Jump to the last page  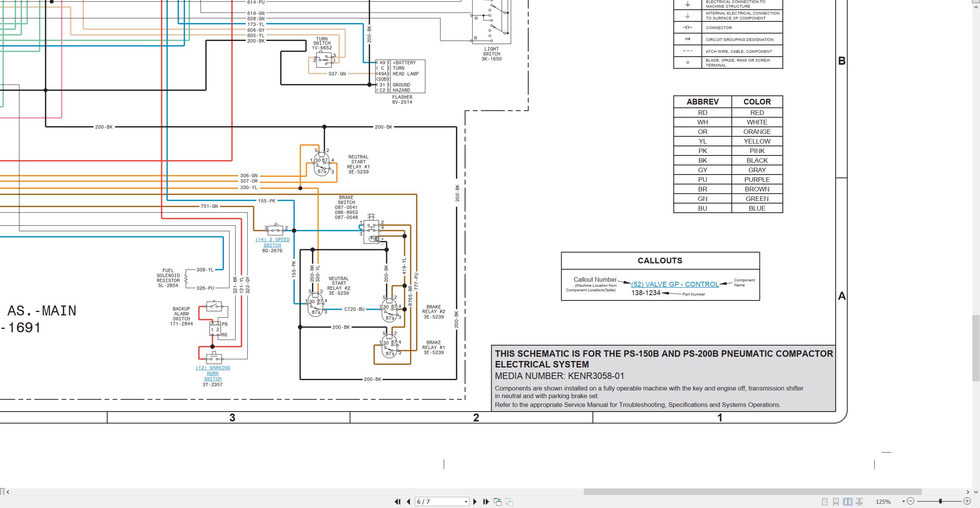pos(486,501)
